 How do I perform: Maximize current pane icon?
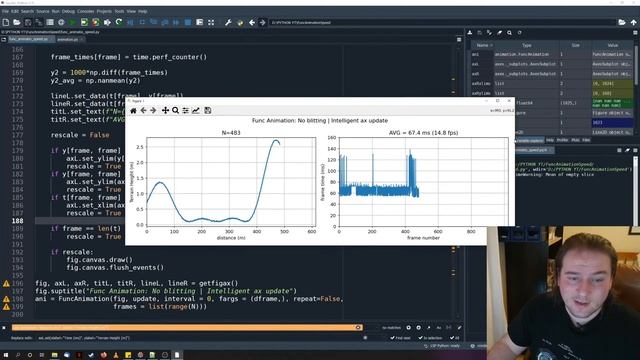(x=211, y=22)
